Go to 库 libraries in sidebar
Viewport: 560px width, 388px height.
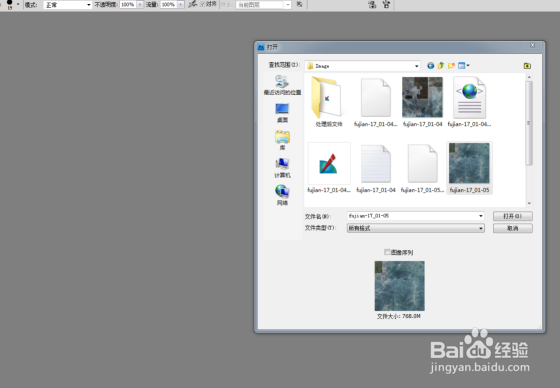[x=282, y=140]
